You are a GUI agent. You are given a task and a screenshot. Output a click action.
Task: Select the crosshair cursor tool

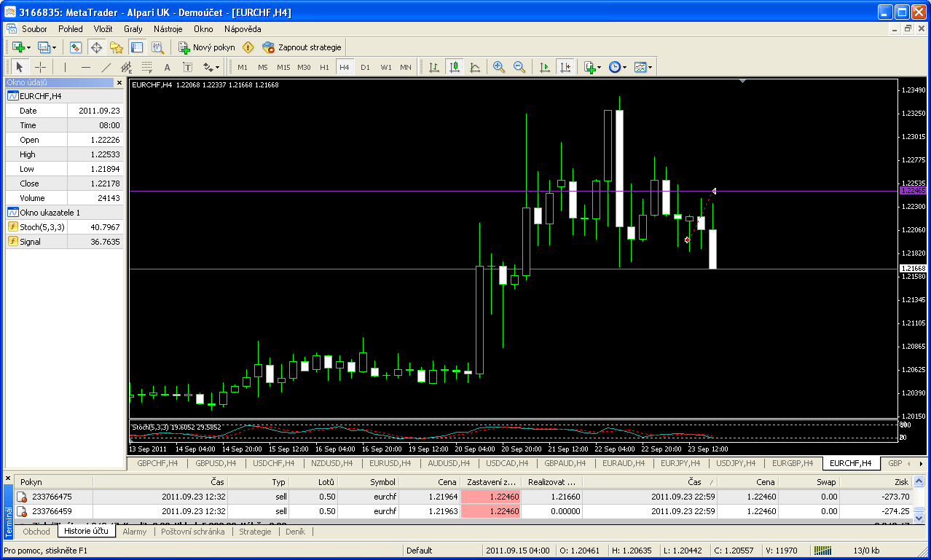pyautogui.click(x=41, y=67)
